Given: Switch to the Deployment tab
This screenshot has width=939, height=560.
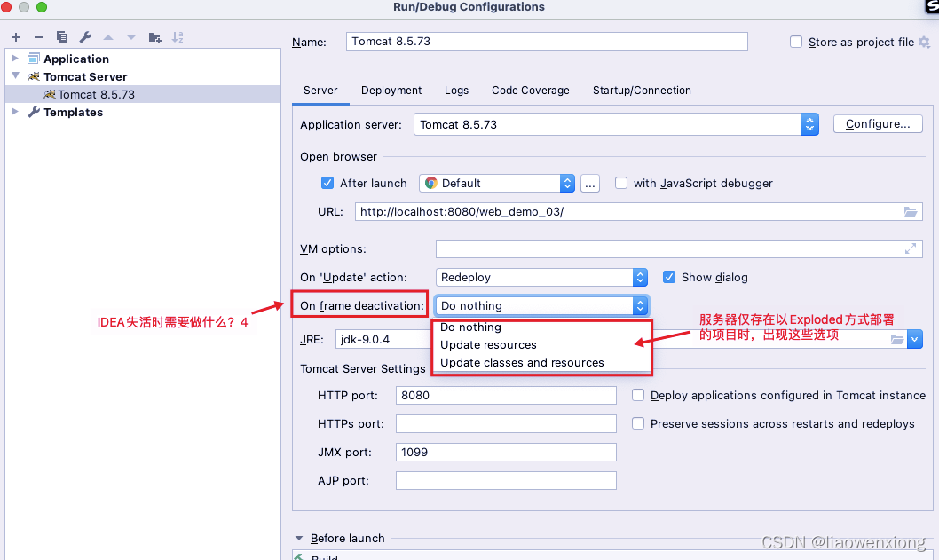Looking at the screenshot, I should [391, 91].
